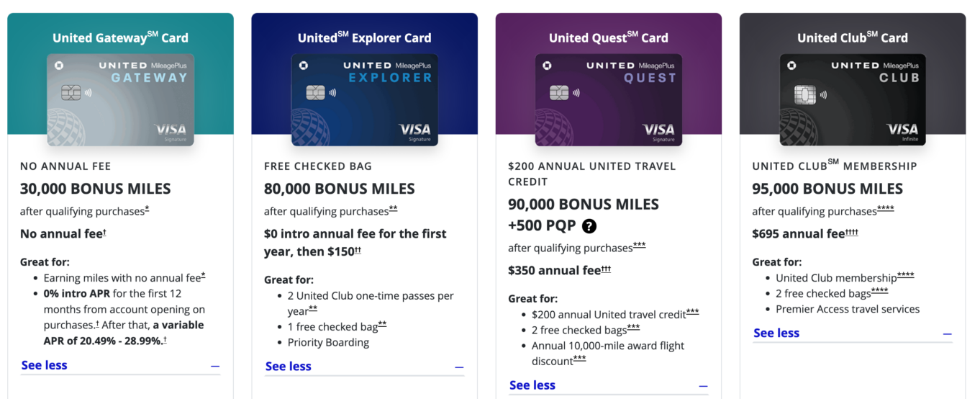Click the United Club card image

pyautogui.click(x=853, y=100)
